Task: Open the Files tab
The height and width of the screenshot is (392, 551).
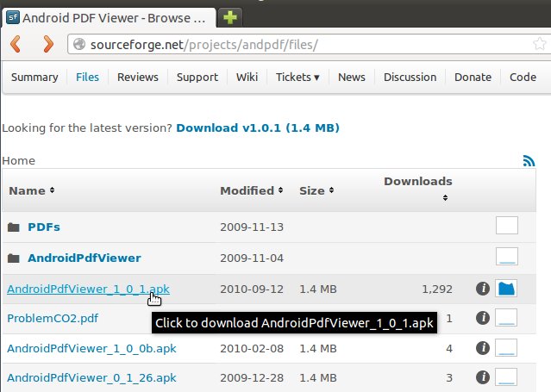Action: pos(87,77)
